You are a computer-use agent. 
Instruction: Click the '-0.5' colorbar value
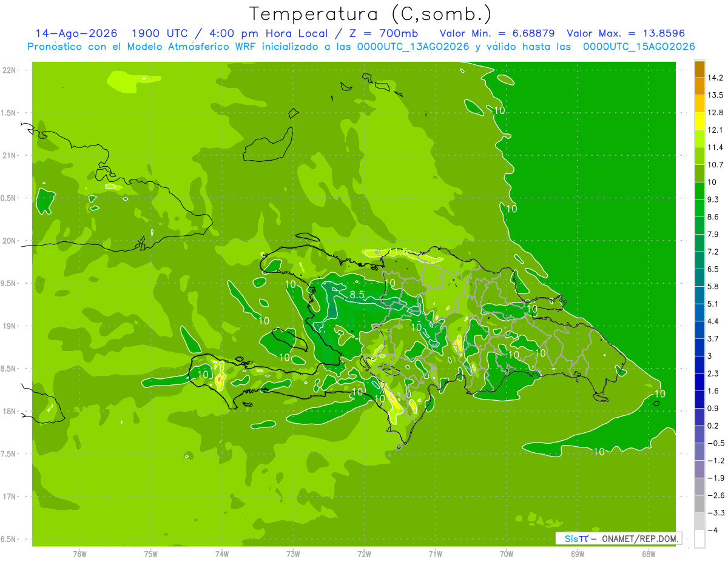[x=715, y=443]
